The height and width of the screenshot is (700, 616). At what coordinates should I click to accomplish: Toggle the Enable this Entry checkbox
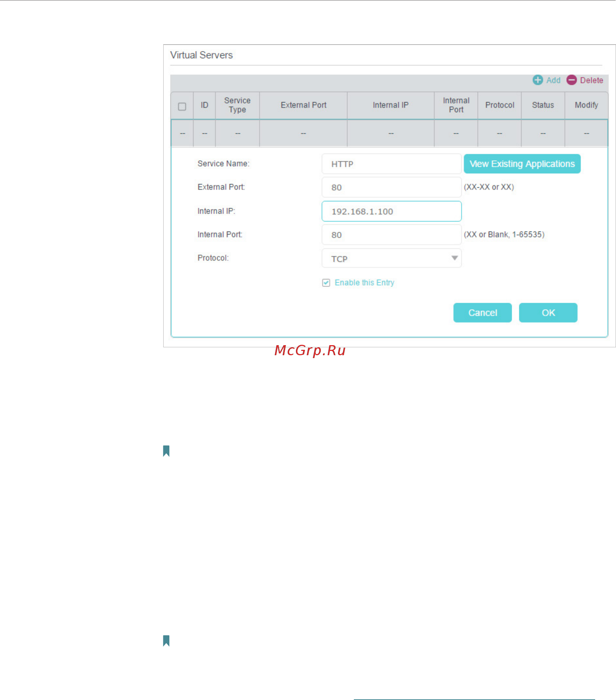(x=326, y=283)
